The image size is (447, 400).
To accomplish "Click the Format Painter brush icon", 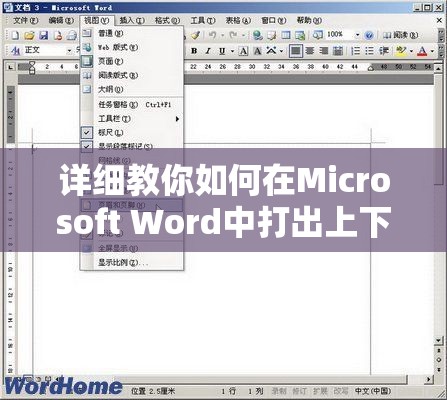I will 196,35.
